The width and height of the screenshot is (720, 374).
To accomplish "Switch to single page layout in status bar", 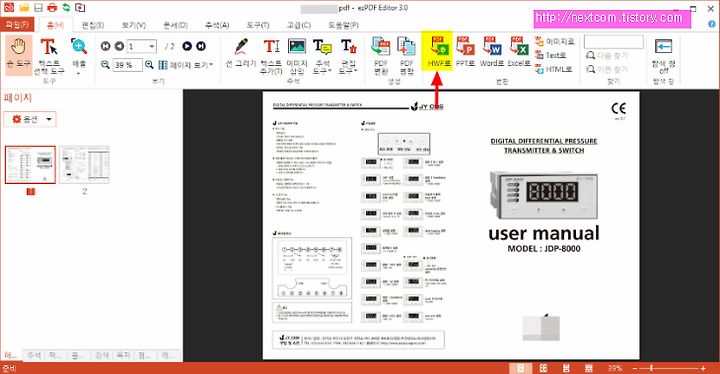I will point(521,368).
